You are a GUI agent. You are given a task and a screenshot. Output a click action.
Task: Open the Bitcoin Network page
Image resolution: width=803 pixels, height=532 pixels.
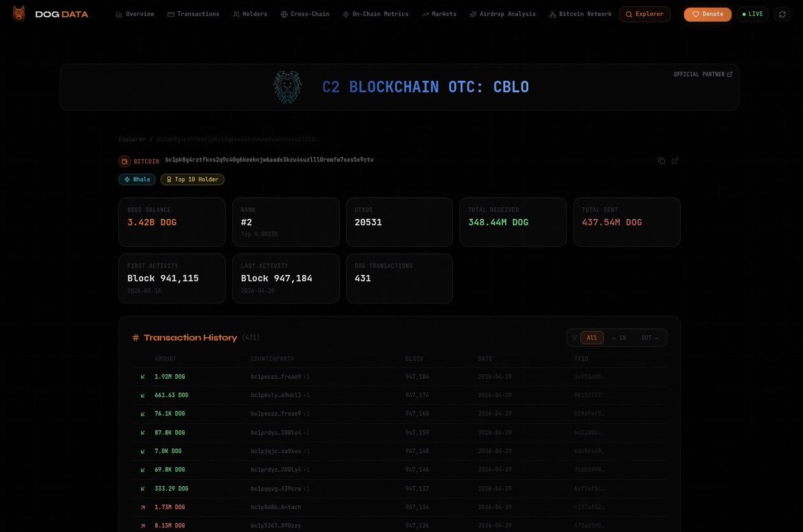click(580, 14)
